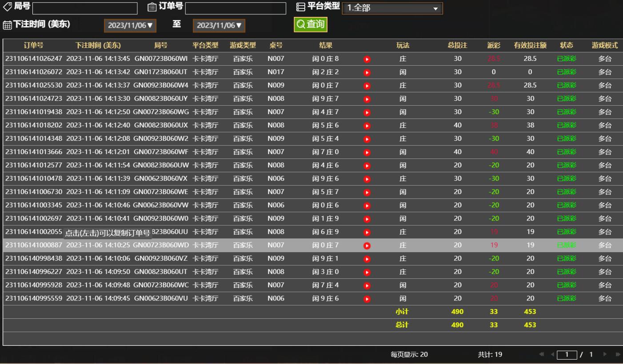623x364 pixels.
Task: Open the platform type dropdown
Action: 392,8
